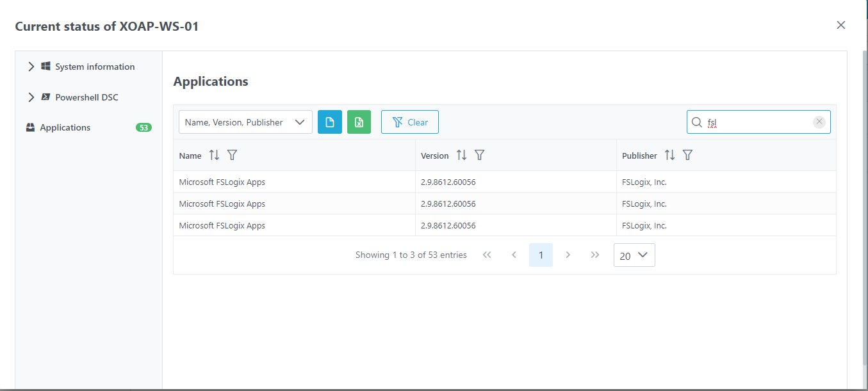Open the rows-per-page dropdown showing 20
Image resolution: width=868 pixels, height=391 pixels.
[634, 255]
